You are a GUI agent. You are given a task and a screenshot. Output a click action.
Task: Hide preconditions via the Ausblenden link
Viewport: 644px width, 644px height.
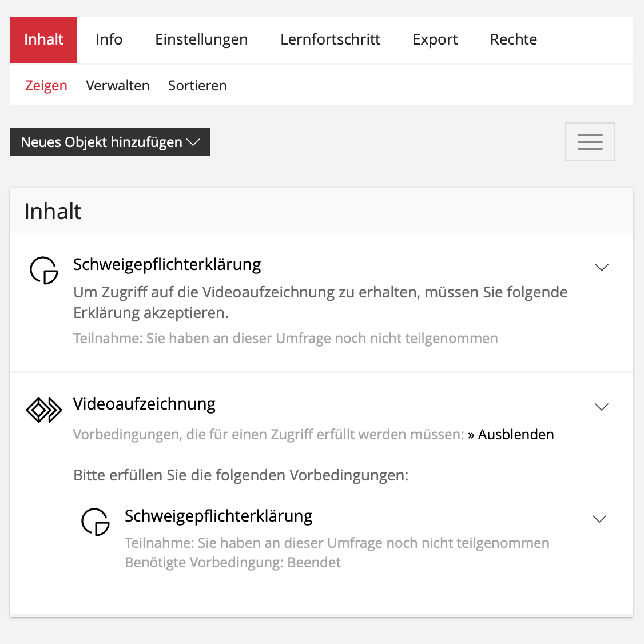pyautogui.click(x=515, y=435)
